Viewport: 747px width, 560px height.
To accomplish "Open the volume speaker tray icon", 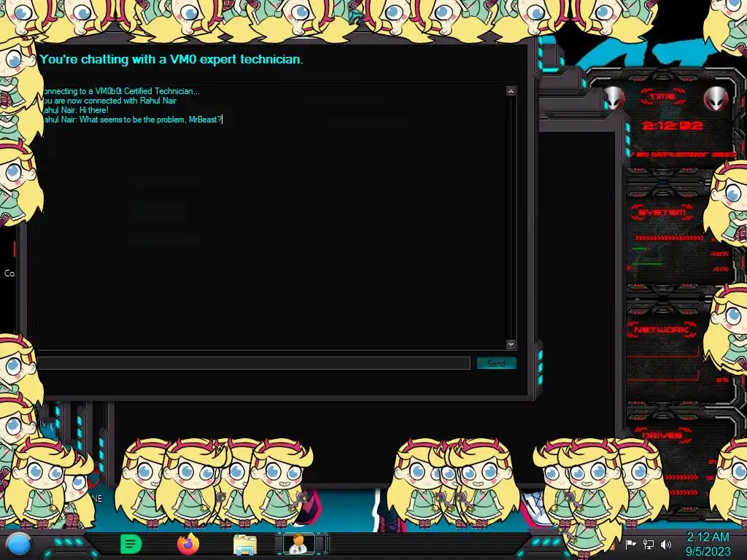I will tap(666, 544).
